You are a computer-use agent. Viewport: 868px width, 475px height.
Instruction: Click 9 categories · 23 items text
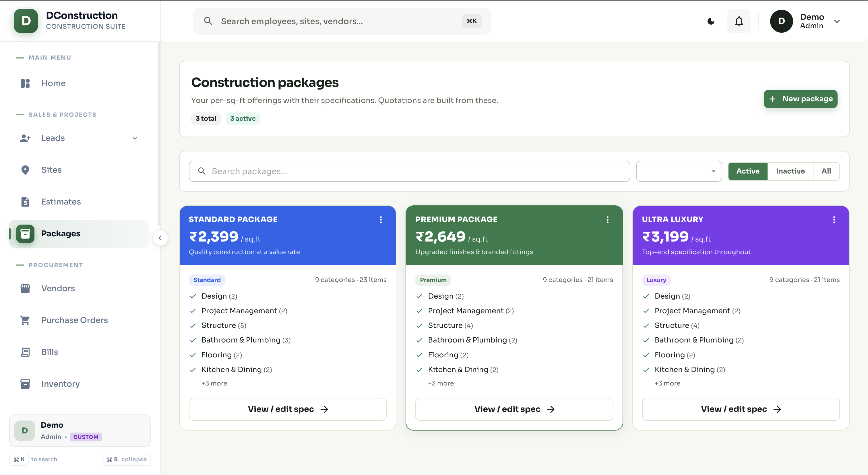[x=350, y=280]
